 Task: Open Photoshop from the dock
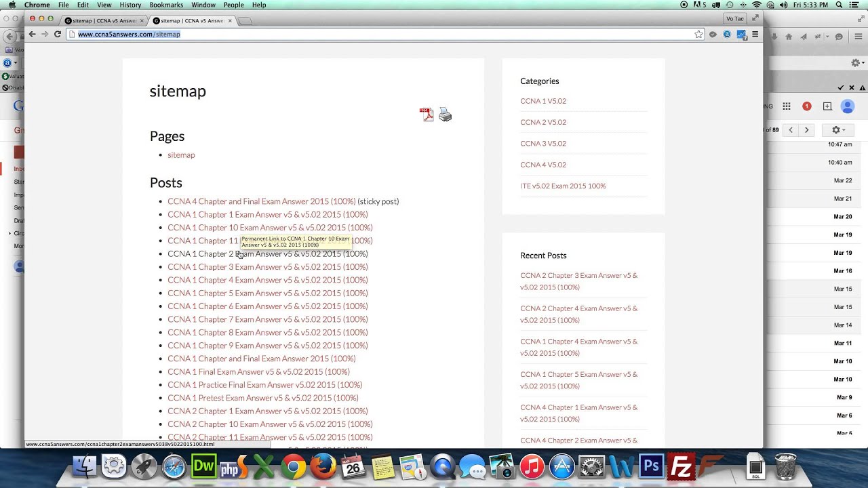pos(651,467)
